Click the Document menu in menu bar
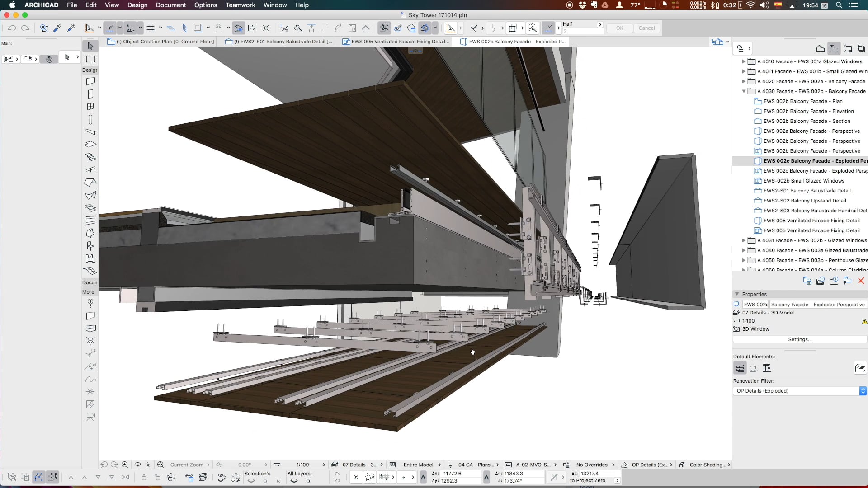The width and height of the screenshot is (868, 488). click(x=171, y=5)
